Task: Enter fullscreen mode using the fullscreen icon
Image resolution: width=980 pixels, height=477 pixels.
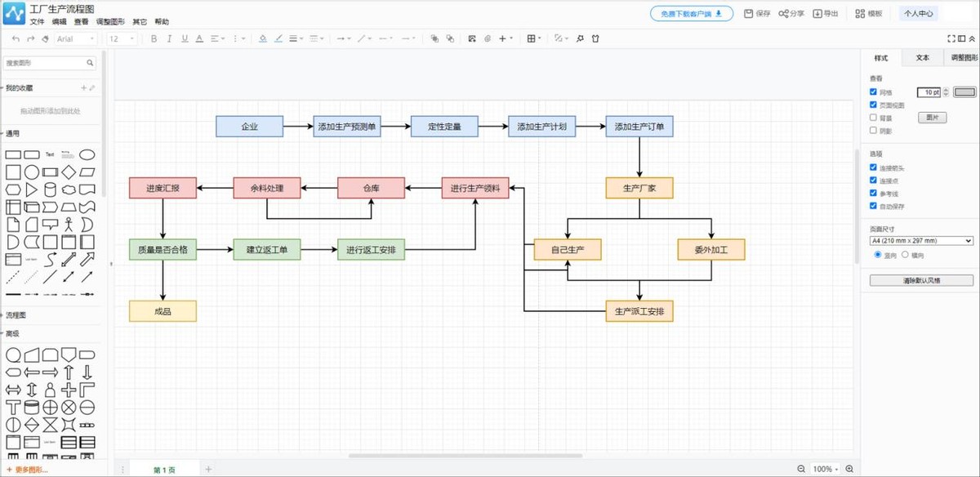Action: 951,38
